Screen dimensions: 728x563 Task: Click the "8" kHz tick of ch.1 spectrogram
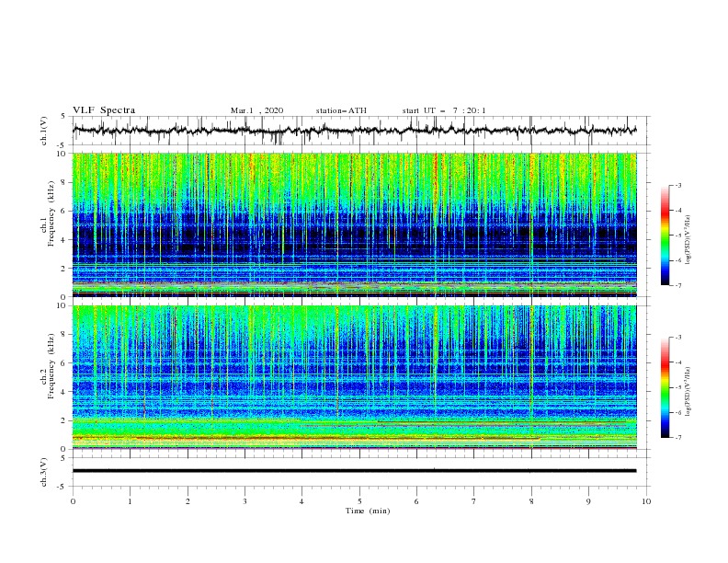[63, 182]
